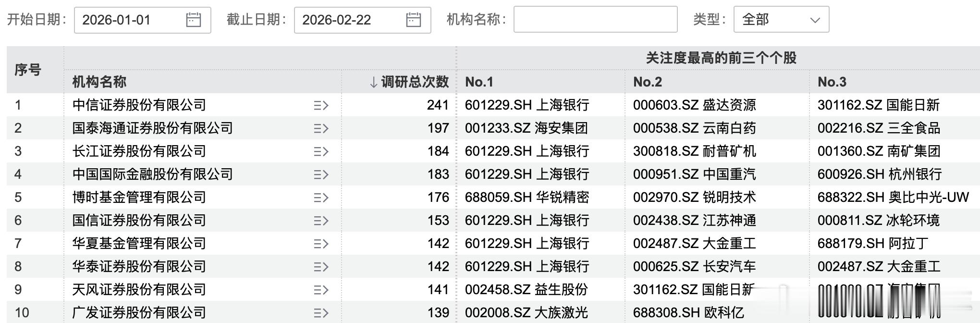This screenshot has height=323, width=980.
Task: Select 301162.SZ 国能日新 in 中信证券 row
Action: 879,105
